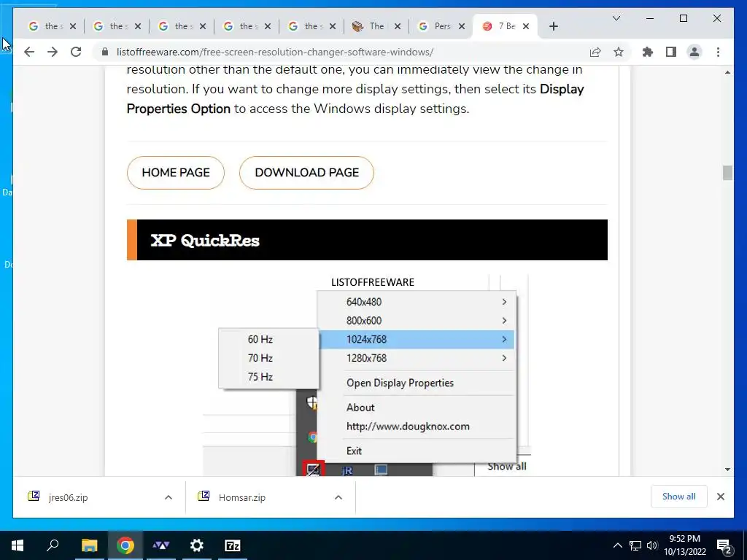Open the notification center icon
The width and height of the screenshot is (747, 560).
click(x=724, y=546)
